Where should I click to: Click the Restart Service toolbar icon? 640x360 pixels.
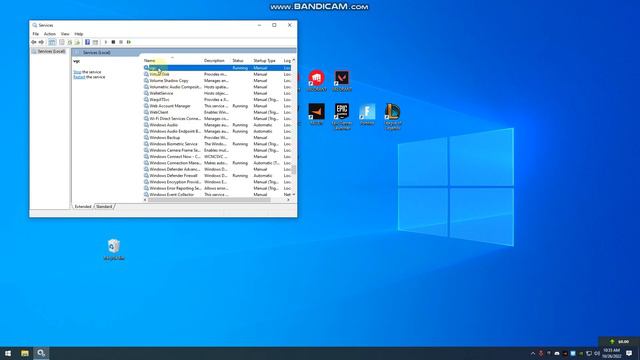[129, 42]
